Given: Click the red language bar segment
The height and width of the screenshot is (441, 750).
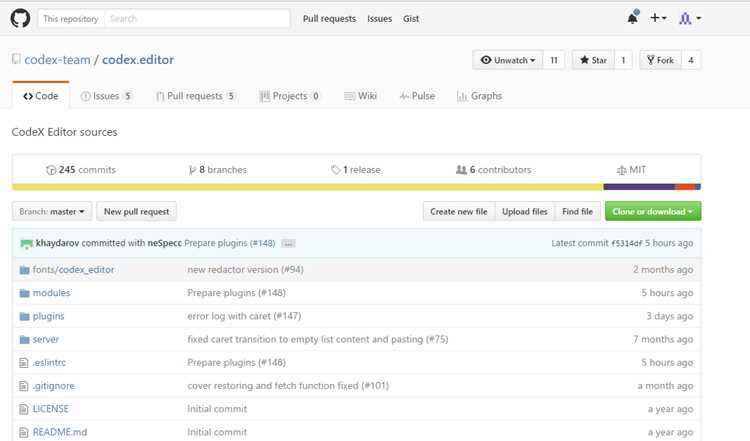Looking at the screenshot, I should (x=685, y=187).
